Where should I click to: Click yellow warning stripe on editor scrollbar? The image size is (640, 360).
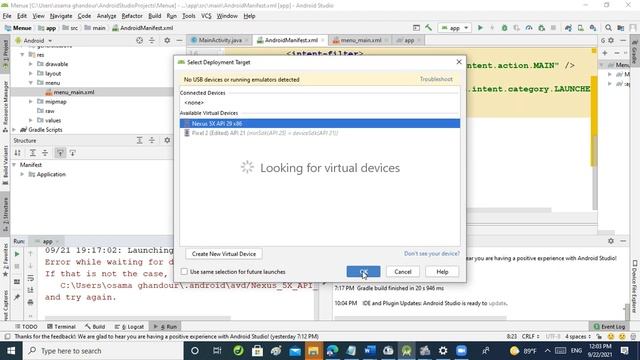594,121
